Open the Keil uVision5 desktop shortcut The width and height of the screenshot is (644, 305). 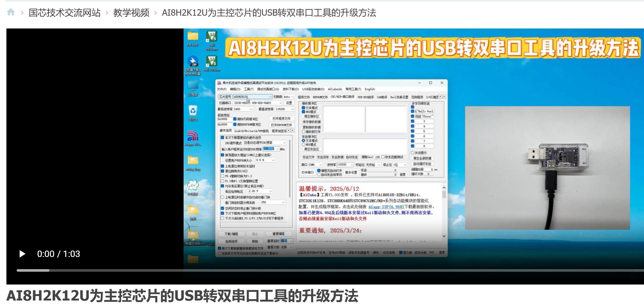click(211, 41)
